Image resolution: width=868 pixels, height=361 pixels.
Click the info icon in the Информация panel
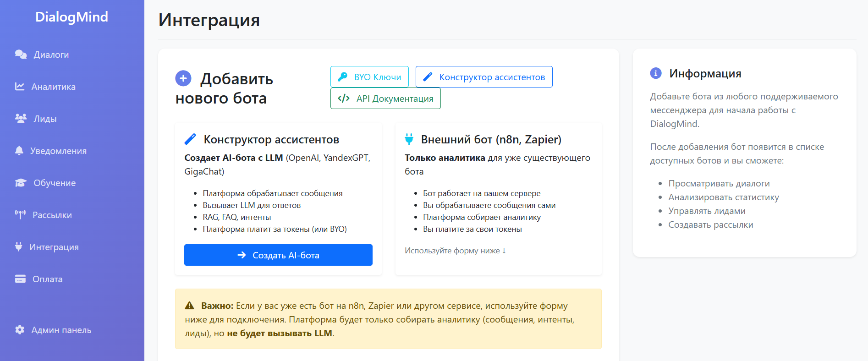coord(656,73)
